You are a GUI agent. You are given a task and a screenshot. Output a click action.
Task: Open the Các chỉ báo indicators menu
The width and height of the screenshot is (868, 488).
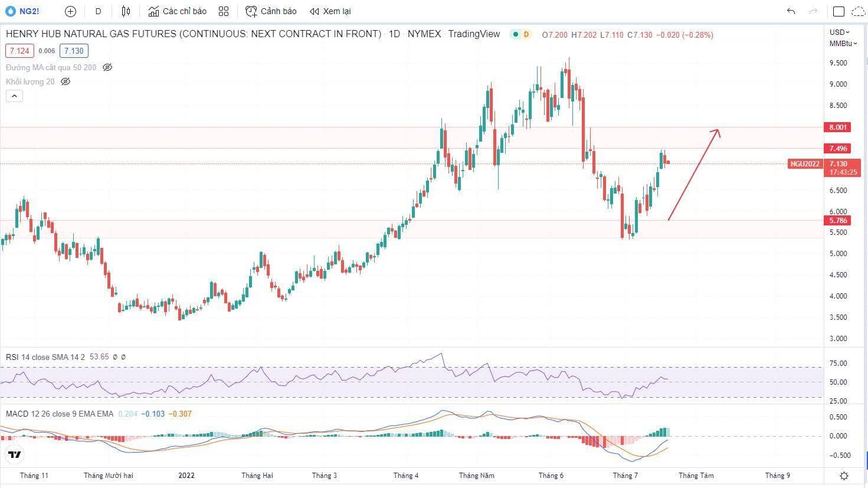coord(177,11)
